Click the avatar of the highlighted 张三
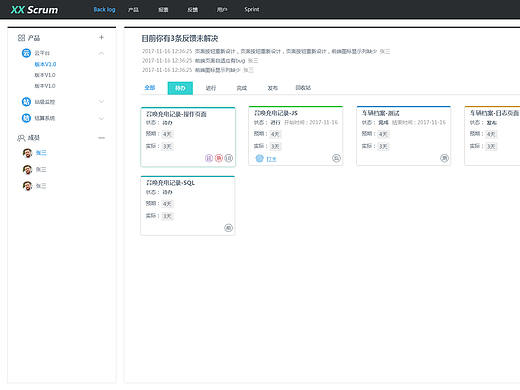520x390 pixels. click(27, 153)
